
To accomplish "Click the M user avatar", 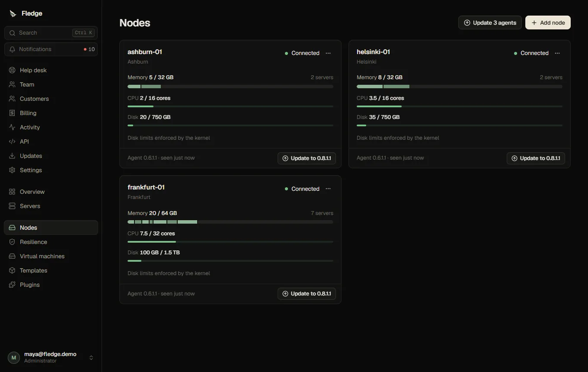I will (x=14, y=357).
